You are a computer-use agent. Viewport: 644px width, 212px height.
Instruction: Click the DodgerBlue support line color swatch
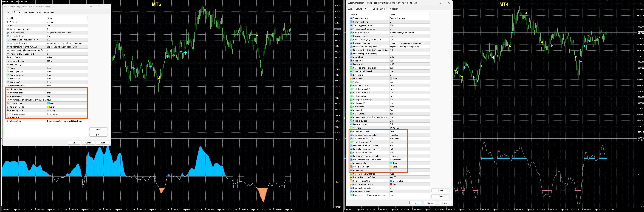[391, 181]
